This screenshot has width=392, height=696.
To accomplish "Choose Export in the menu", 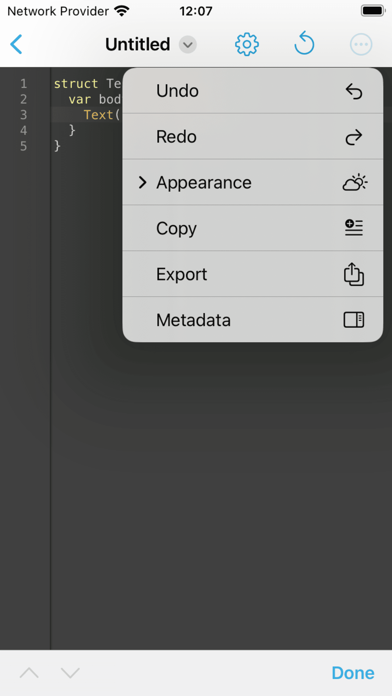I will click(253, 274).
